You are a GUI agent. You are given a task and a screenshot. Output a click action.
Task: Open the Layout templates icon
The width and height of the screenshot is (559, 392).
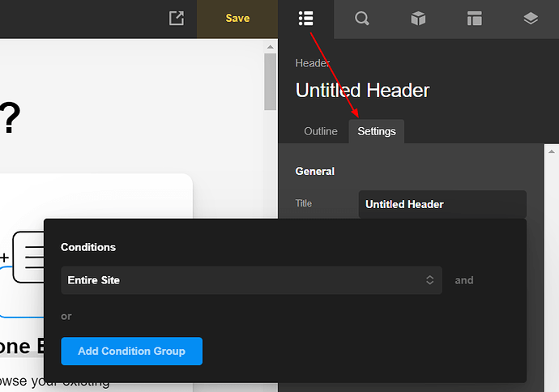click(x=474, y=18)
